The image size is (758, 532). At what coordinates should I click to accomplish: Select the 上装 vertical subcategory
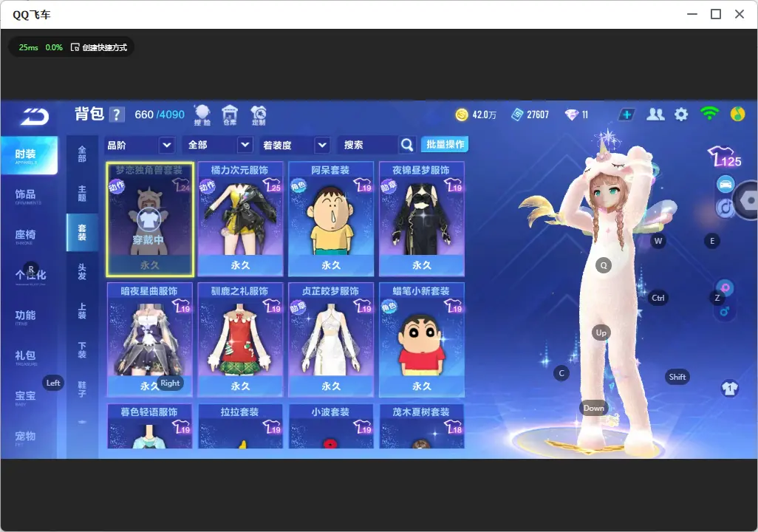coord(82,310)
